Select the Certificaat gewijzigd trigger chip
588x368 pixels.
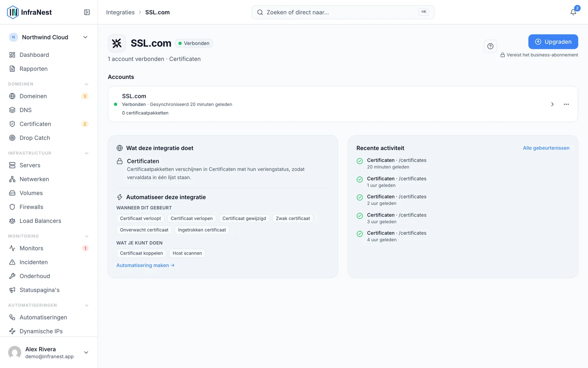point(244,218)
